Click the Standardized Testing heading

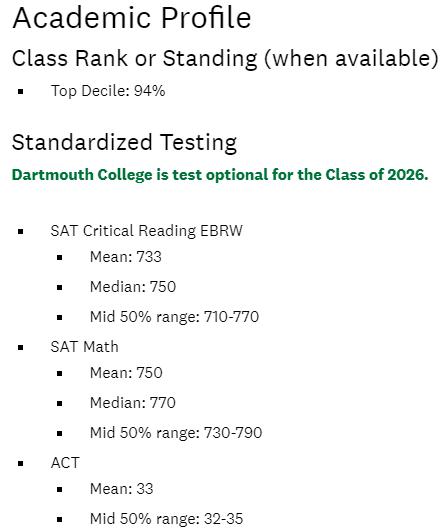point(124,142)
